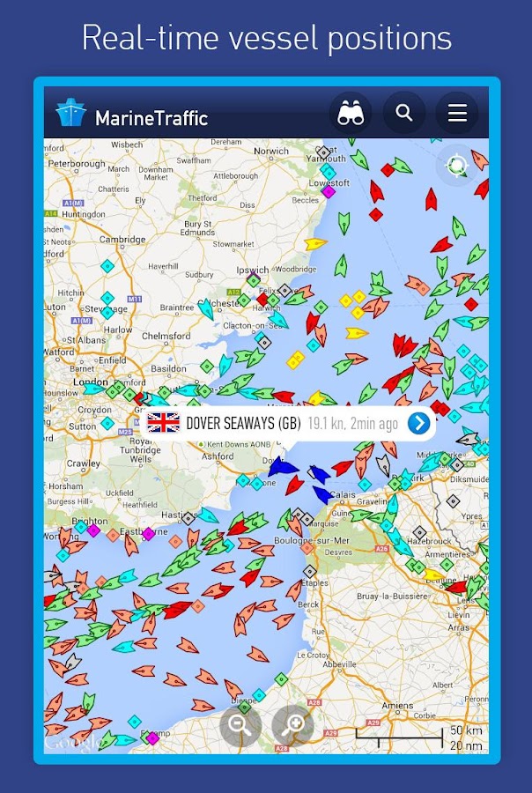Tap the magenta diamond marker at Lowestoft
The image size is (532, 793).
[x=329, y=192]
